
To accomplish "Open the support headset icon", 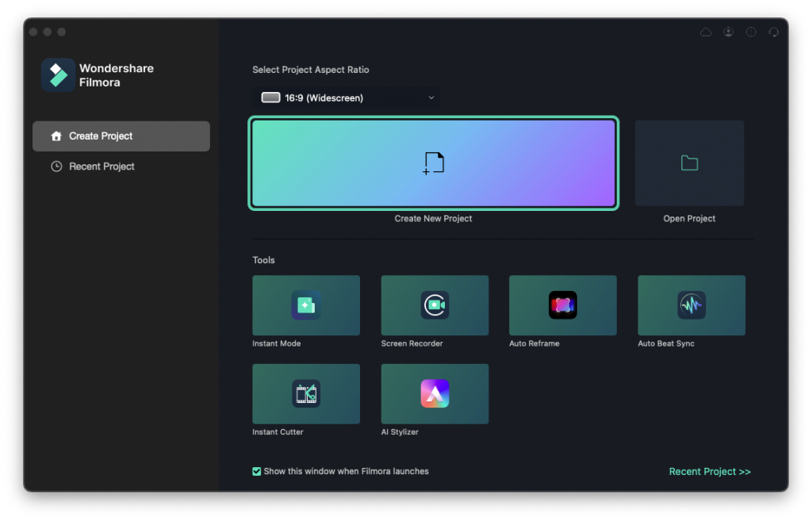I will coord(774,32).
